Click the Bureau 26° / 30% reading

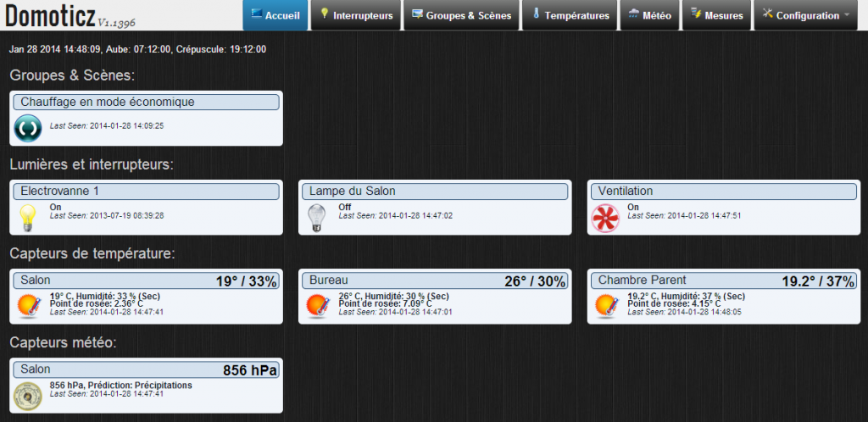[535, 281]
